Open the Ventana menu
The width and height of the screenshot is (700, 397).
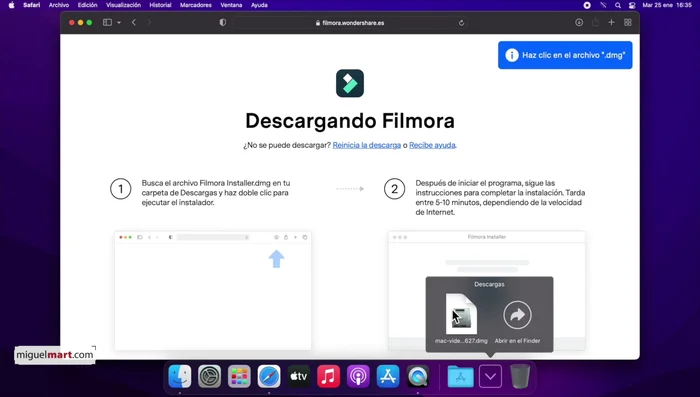pyautogui.click(x=231, y=5)
